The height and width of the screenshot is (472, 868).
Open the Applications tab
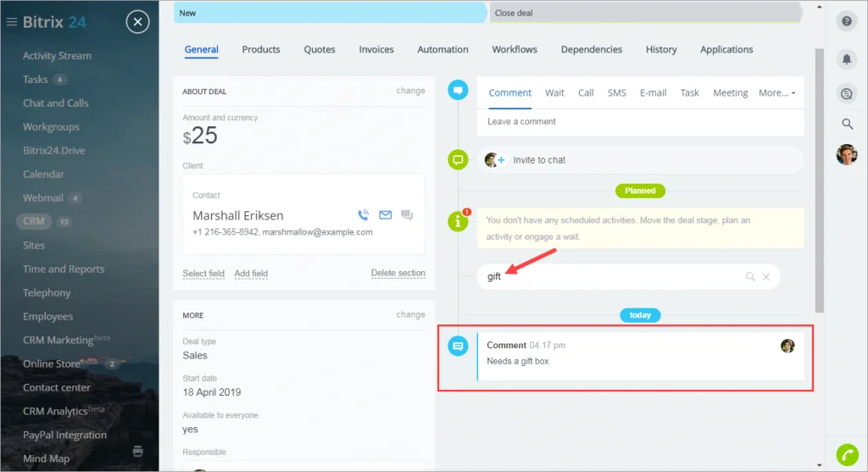click(x=726, y=49)
